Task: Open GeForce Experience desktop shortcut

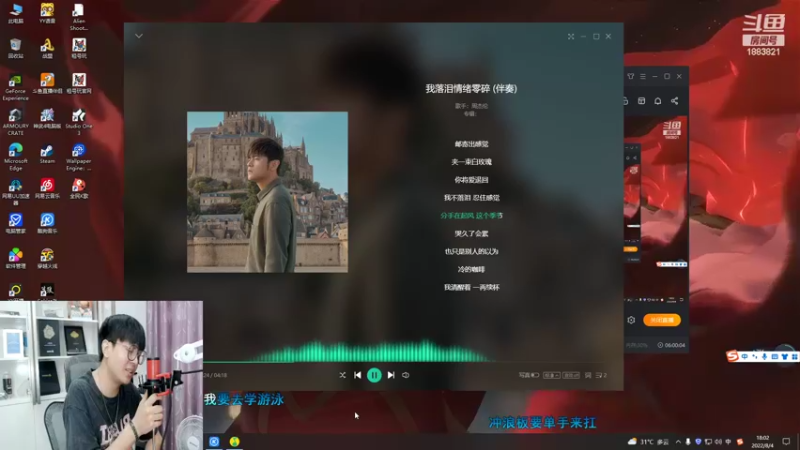Action: (x=15, y=87)
